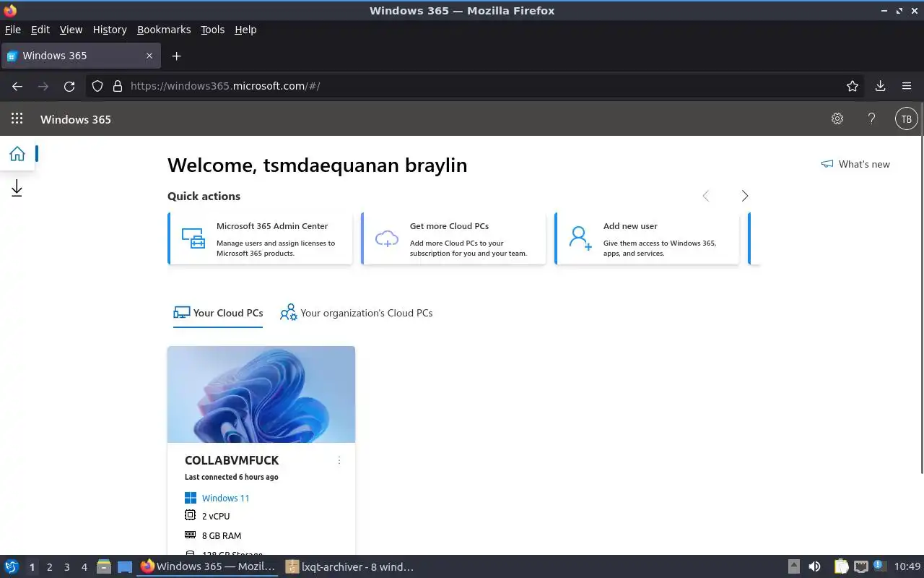Click the COLLABVMFUCK Cloud PC thumbnail image

click(261, 394)
